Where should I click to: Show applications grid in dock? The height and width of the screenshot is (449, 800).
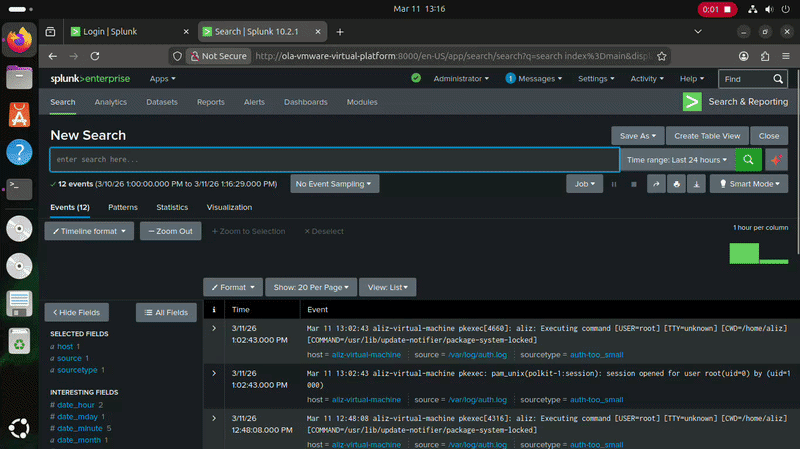(x=19, y=429)
